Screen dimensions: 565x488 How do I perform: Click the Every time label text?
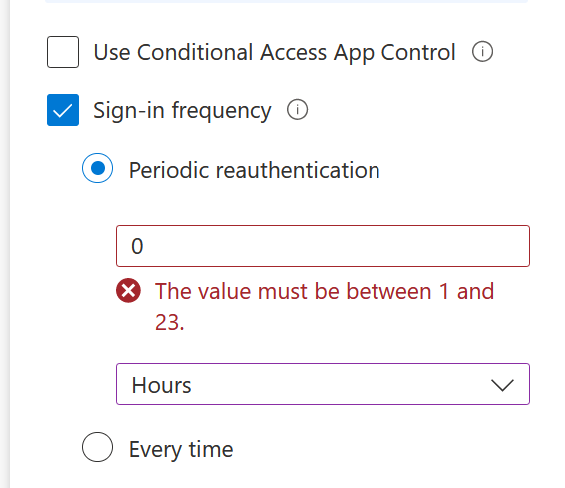[181, 450]
